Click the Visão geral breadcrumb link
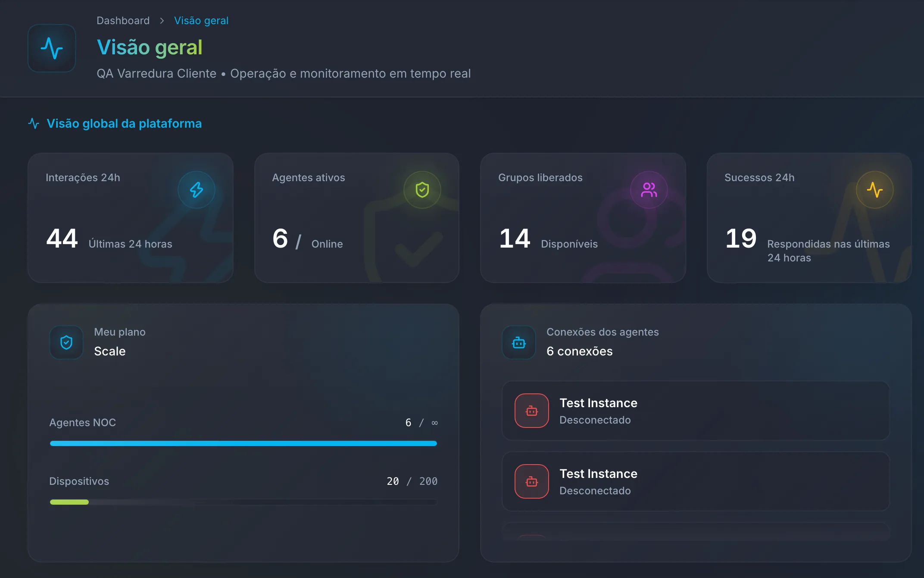Viewport: 924px width, 578px height. [201, 21]
